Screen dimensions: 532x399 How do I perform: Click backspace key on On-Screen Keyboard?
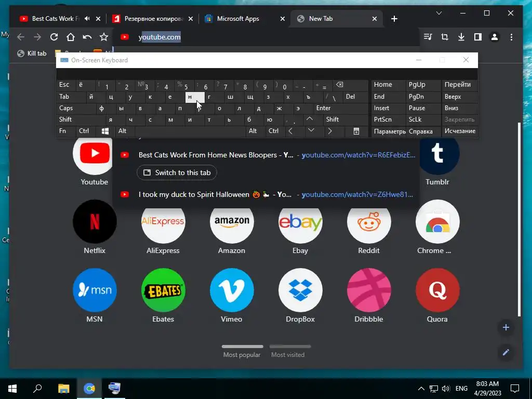click(351, 85)
